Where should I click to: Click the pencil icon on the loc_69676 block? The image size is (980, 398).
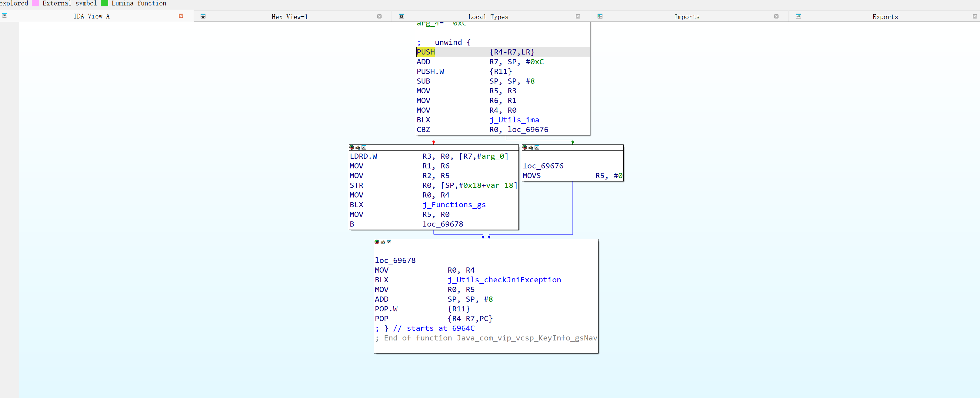(531, 148)
